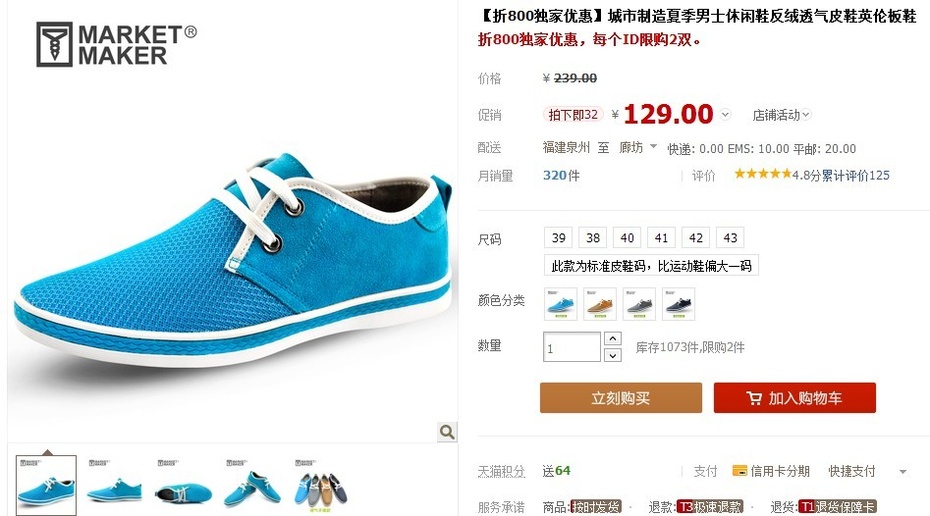
Task: Select size 39
Action: pyautogui.click(x=558, y=238)
